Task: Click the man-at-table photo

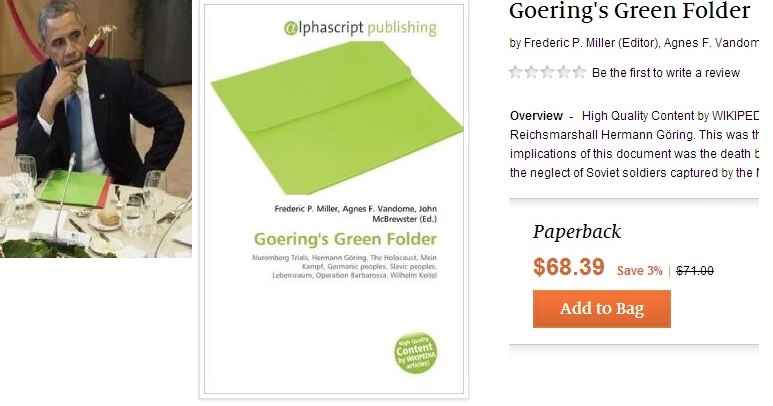Action: [x=96, y=129]
